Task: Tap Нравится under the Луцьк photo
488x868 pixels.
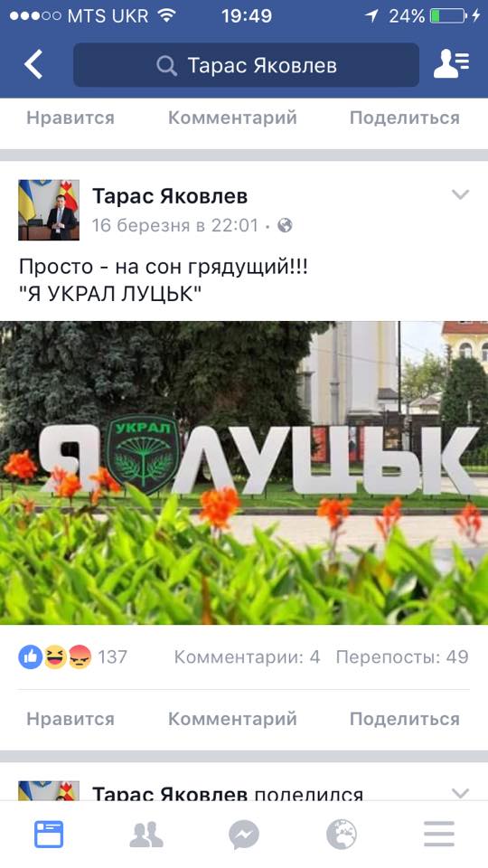Action: point(70,719)
